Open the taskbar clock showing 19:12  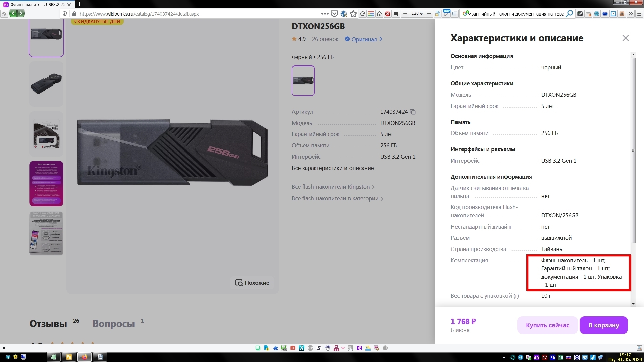625,357
